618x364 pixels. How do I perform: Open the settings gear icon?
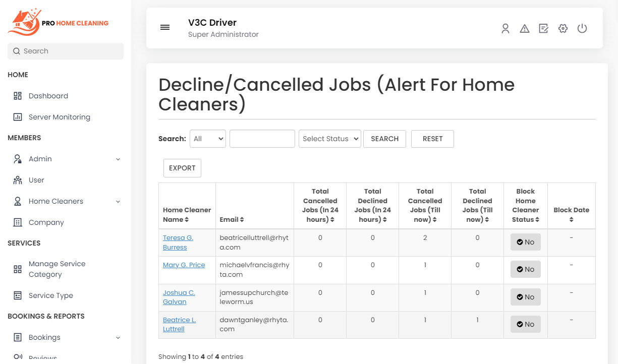(563, 28)
